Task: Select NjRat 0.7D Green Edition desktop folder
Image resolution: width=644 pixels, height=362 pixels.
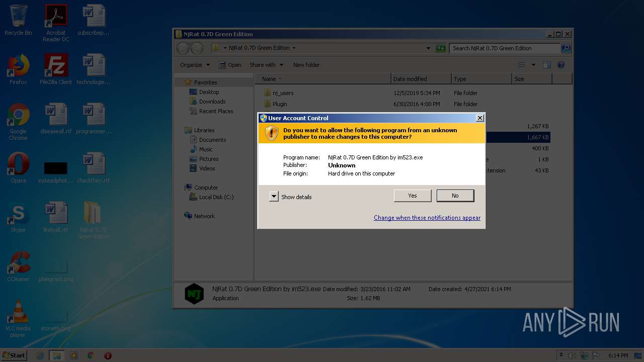Action: tap(94, 220)
